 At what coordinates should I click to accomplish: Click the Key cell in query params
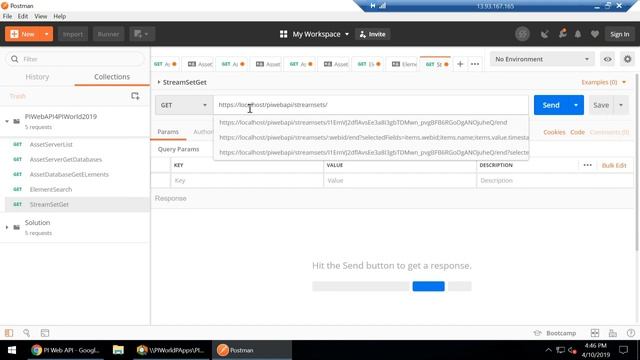point(247,180)
